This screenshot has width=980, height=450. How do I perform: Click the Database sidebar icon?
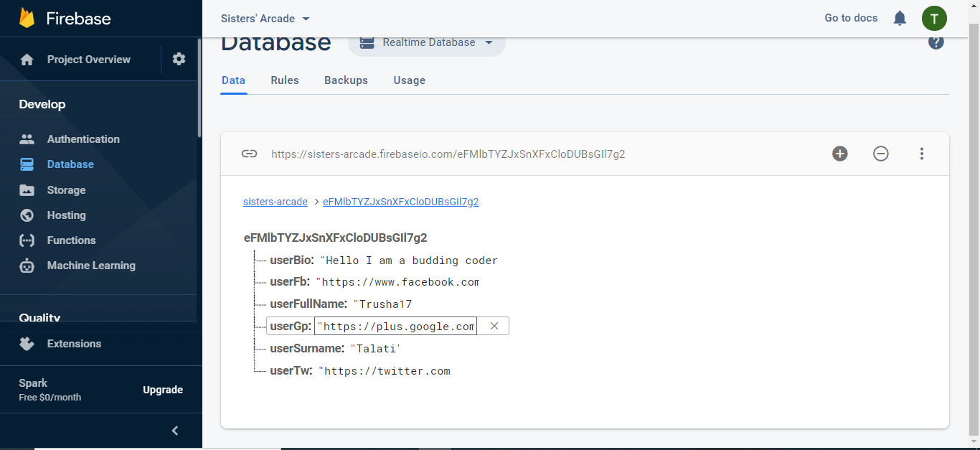pyautogui.click(x=27, y=164)
